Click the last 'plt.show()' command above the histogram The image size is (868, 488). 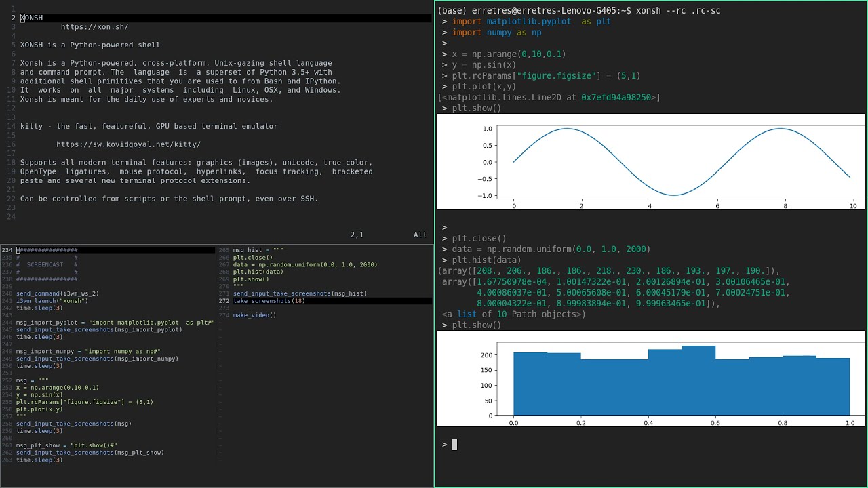tap(477, 325)
